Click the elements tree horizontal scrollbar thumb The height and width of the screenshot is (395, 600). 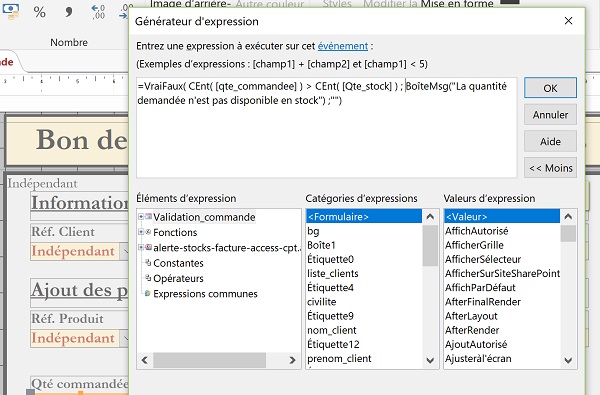tap(209, 360)
